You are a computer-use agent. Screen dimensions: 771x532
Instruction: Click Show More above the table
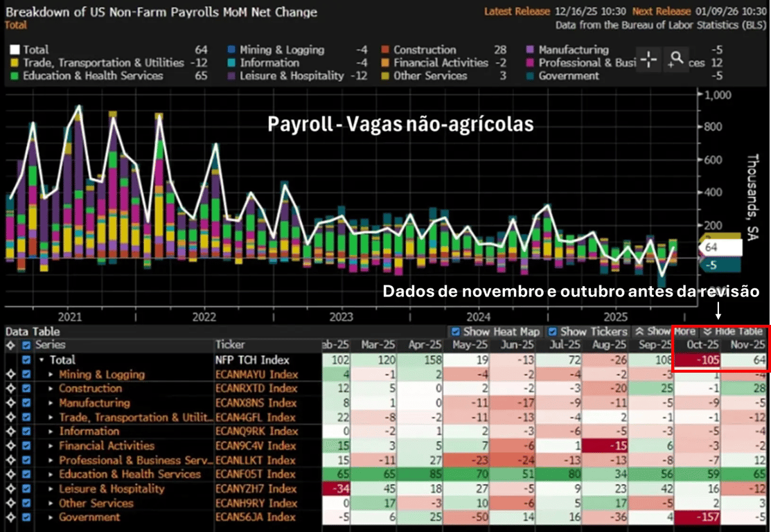[x=665, y=332]
